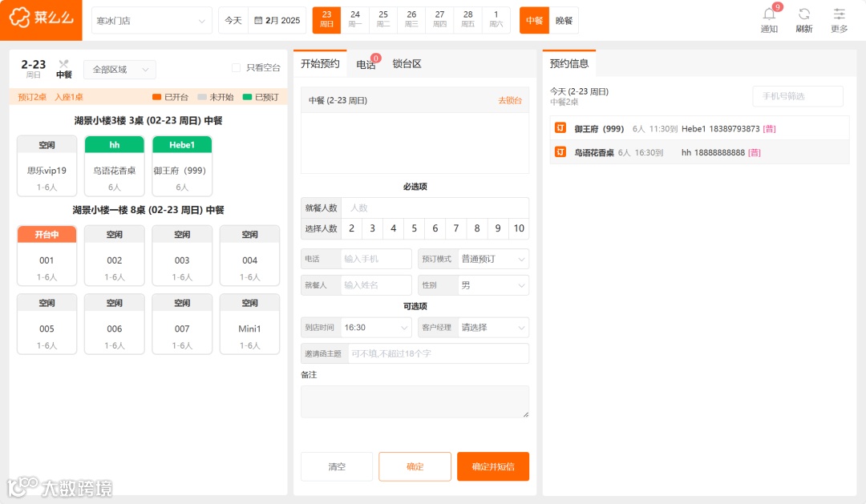Click the 清空 button
Image resolution: width=866 pixels, height=504 pixels.
[337, 466]
